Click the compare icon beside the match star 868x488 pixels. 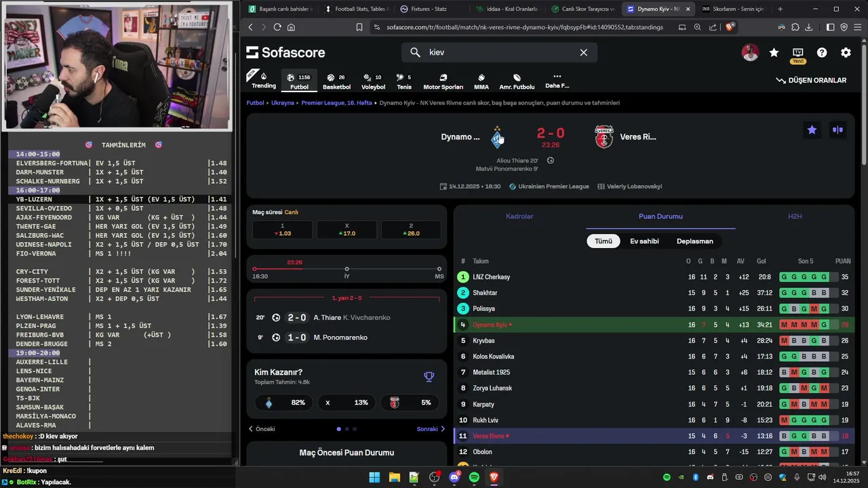pyautogui.click(x=838, y=130)
